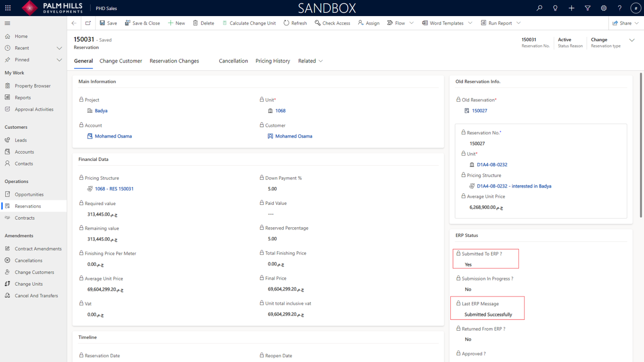Open unit 1068 link

coord(281,111)
